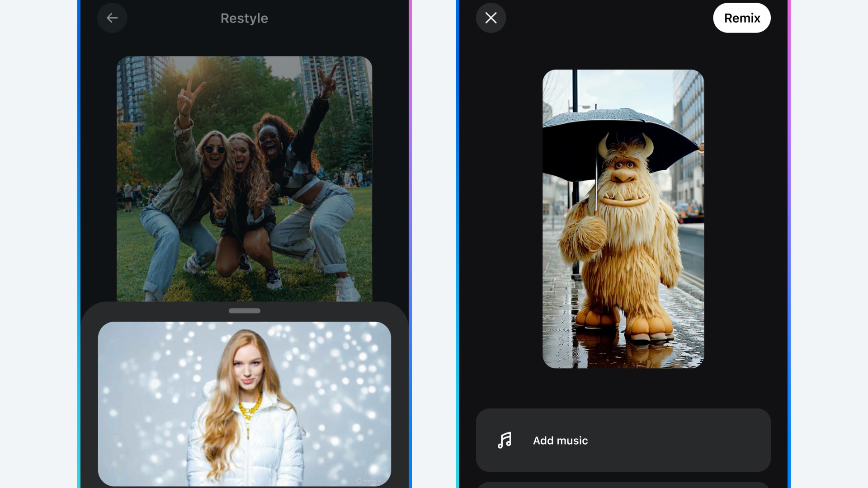The image size is (868, 488).
Task: Tap the partially visible option below Add music
Action: [623, 485]
